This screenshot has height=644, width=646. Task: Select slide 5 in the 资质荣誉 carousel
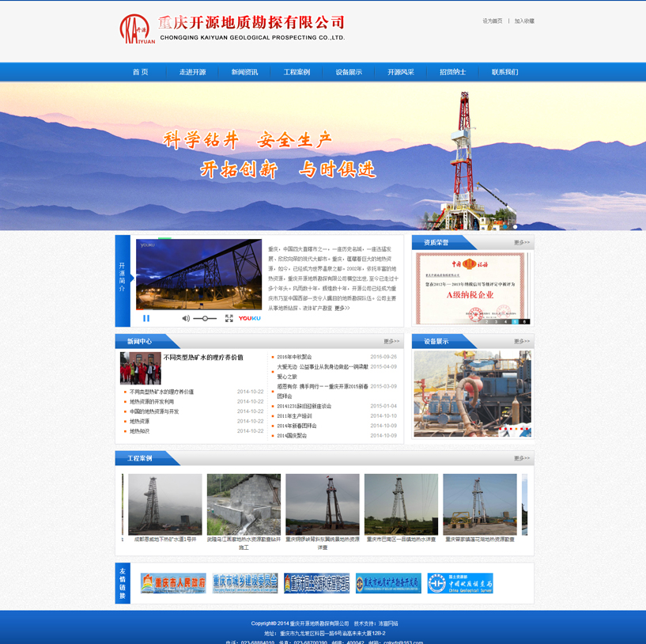click(x=515, y=322)
